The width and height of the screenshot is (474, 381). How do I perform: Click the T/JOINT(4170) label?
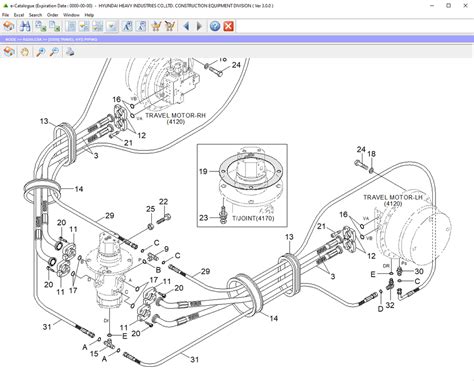[x=253, y=218]
